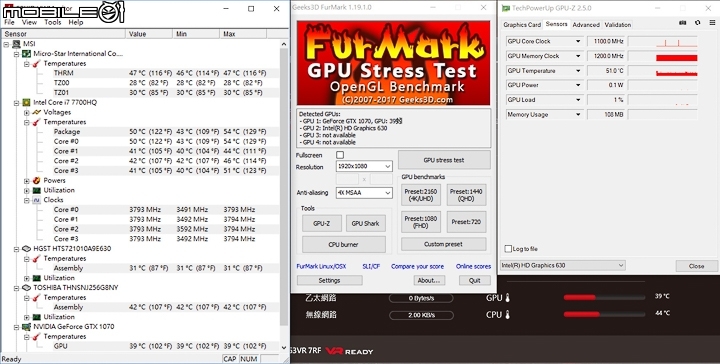Expand the Voltages node in HWMonitor

click(x=27, y=112)
